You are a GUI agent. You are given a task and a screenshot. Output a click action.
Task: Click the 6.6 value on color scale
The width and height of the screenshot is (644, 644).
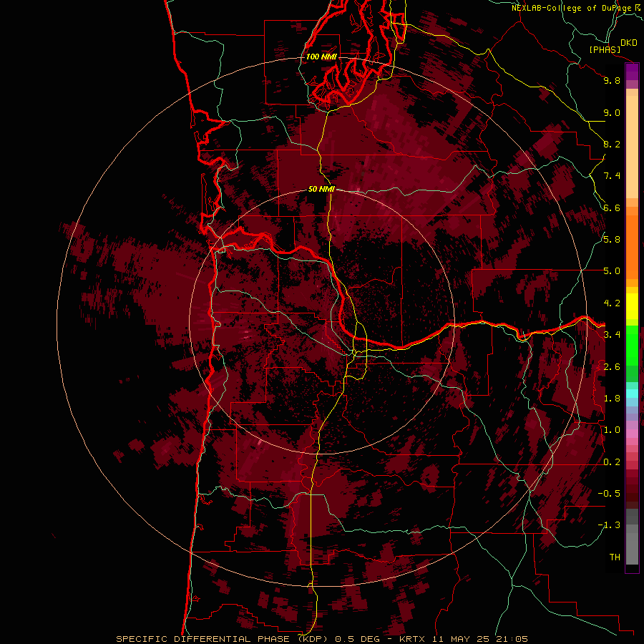[x=612, y=208]
